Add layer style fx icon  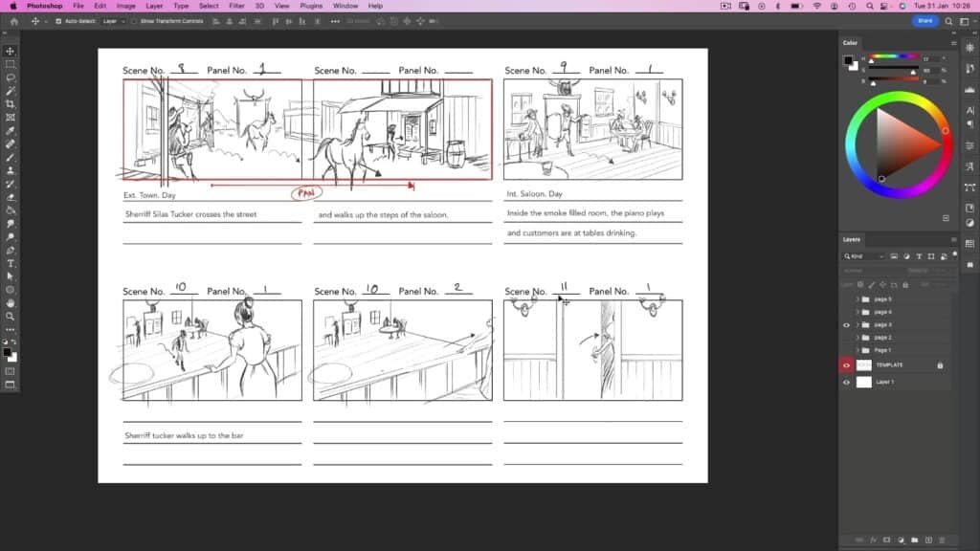pos(873,540)
